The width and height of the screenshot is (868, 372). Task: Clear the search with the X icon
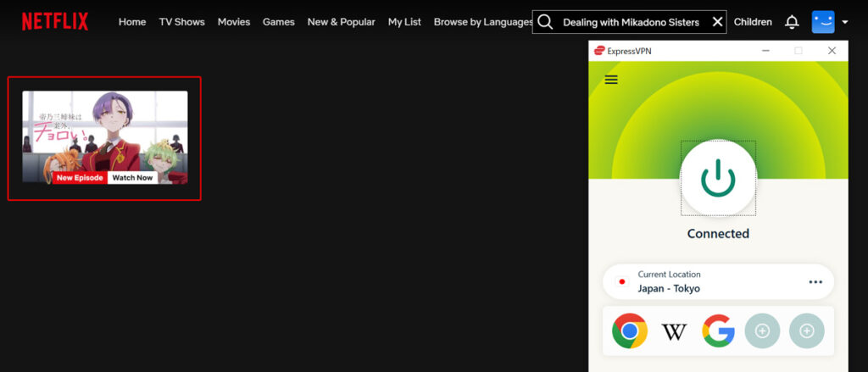pyautogui.click(x=717, y=22)
